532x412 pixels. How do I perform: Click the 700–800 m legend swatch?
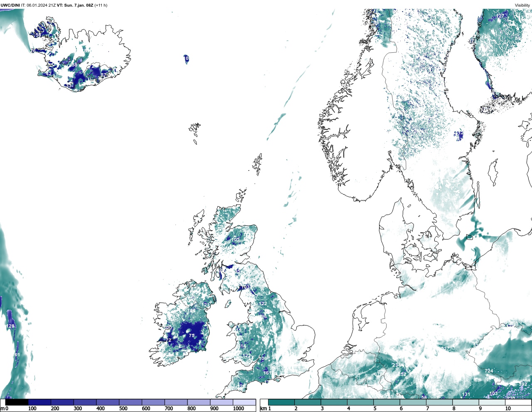pyautogui.click(x=176, y=402)
